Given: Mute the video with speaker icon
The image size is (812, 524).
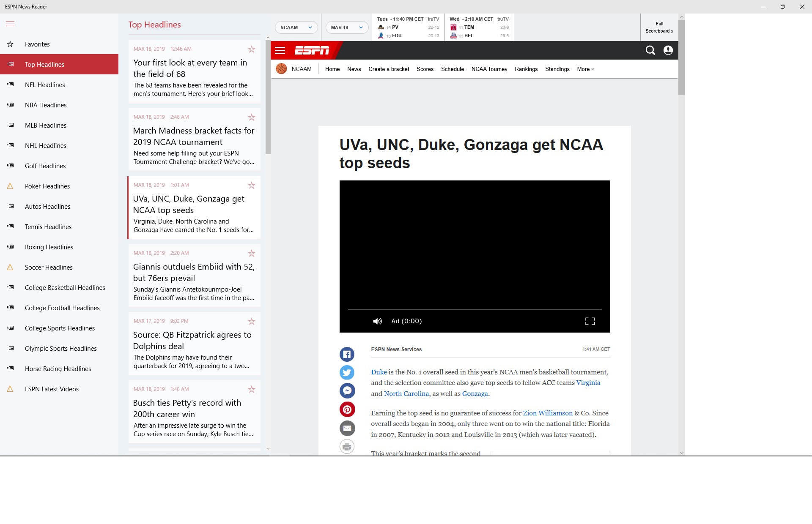Looking at the screenshot, I should tap(377, 321).
